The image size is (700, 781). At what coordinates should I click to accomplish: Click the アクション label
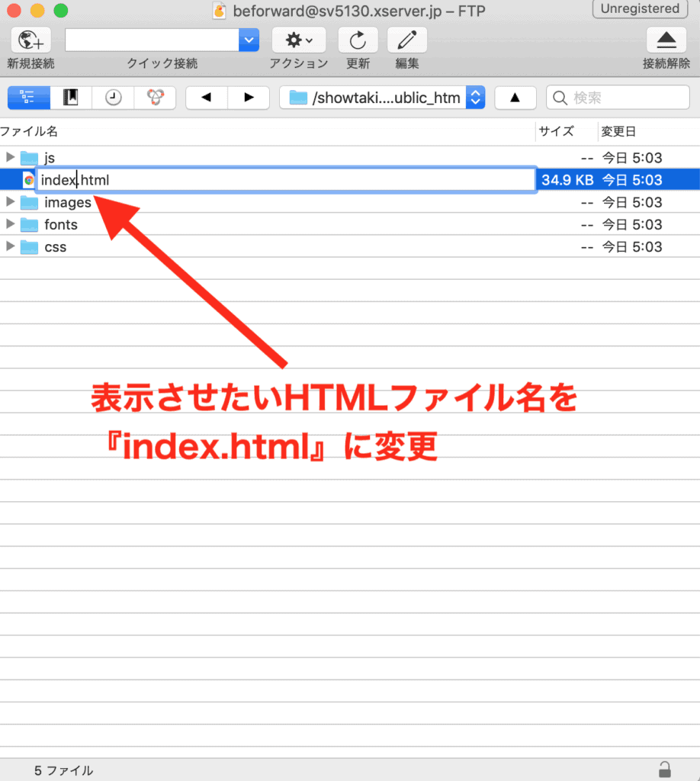pos(299,63)
